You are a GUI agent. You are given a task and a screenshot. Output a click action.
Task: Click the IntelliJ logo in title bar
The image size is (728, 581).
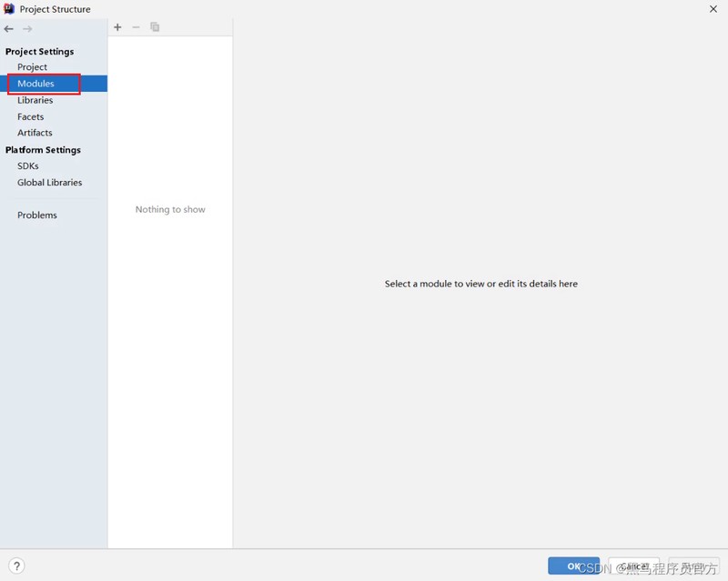pos(9,9)
